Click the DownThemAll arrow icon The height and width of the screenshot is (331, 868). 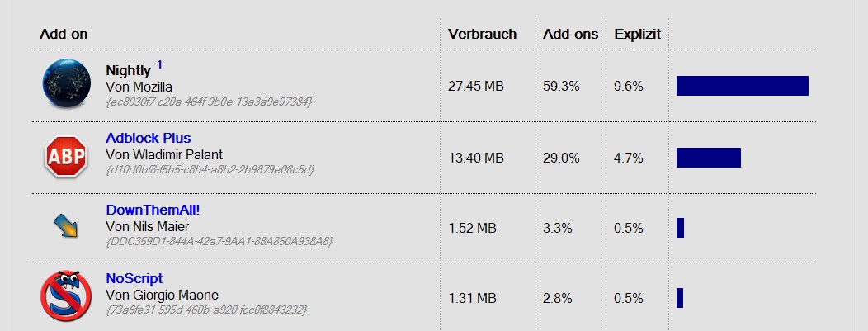tap(66, 225)
